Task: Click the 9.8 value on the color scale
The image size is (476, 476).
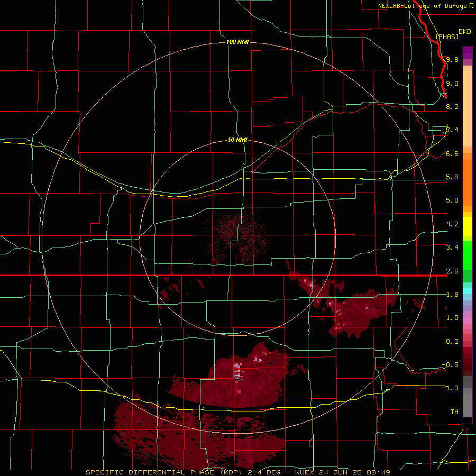Action: click(452, 59)
